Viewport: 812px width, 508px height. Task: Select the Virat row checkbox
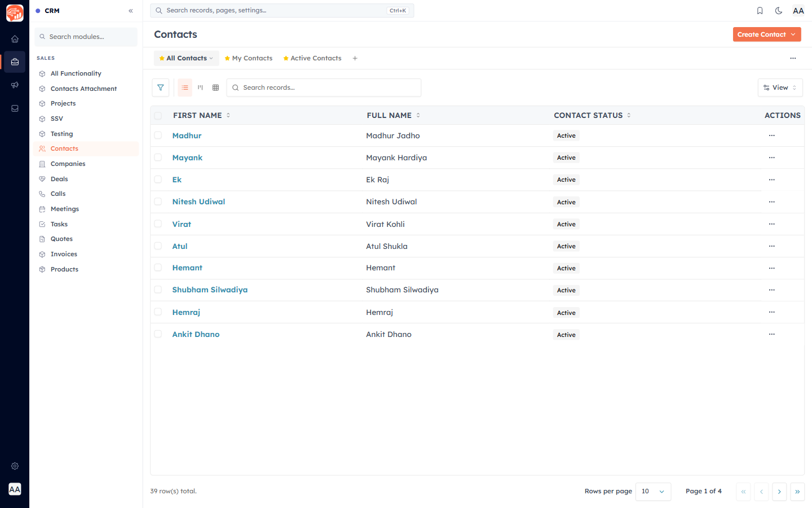click(158, 224)
